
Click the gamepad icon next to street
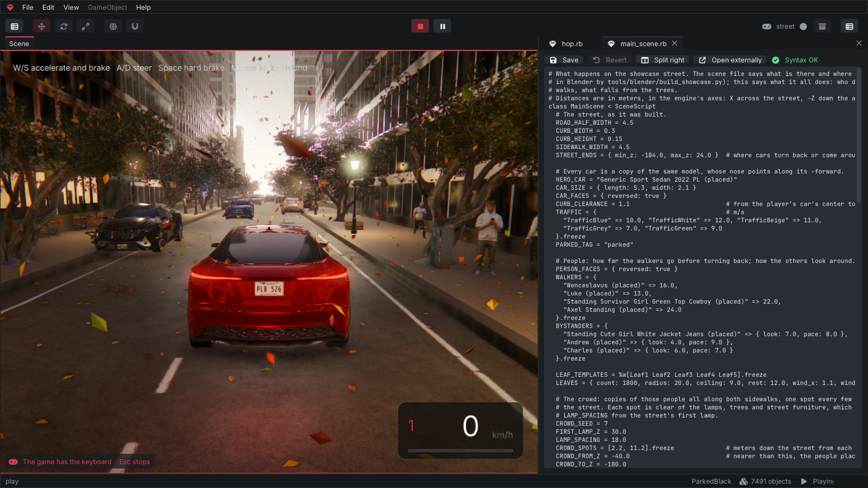point(767,27)
